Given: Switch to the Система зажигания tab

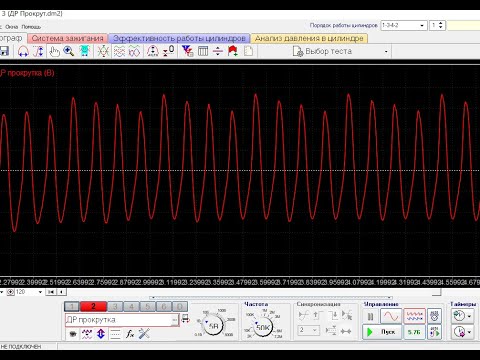Looking at the screenshot, I should (67, 38).
